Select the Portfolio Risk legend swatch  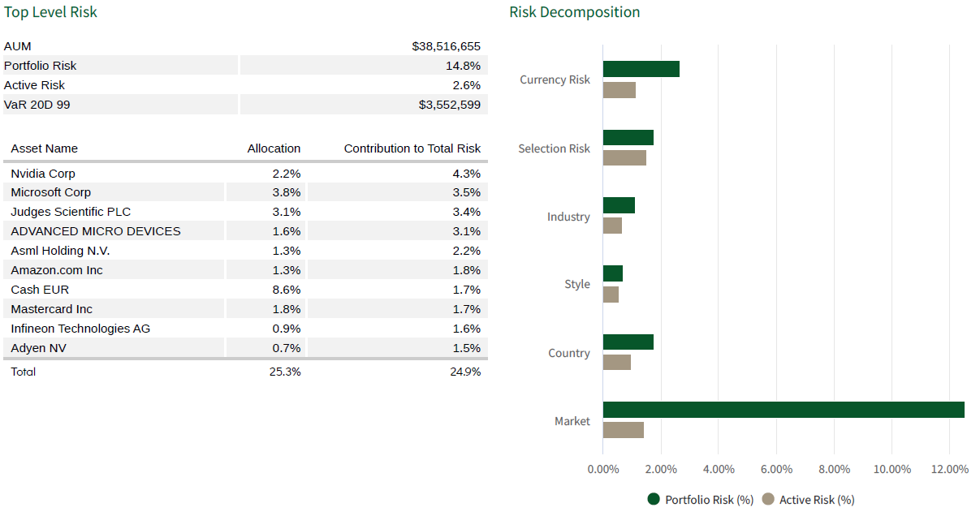(x=654, y=501)
